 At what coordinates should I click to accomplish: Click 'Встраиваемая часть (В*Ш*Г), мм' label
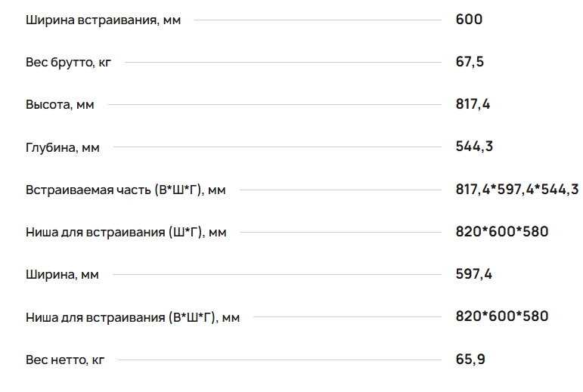(x=126, y=190)
